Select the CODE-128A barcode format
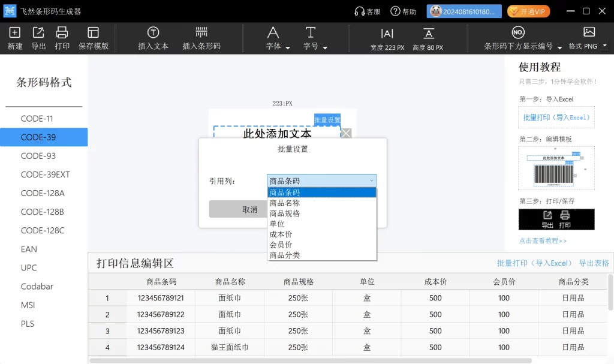The height and width of the screenshot is (364, 614). tap(44, 193)
